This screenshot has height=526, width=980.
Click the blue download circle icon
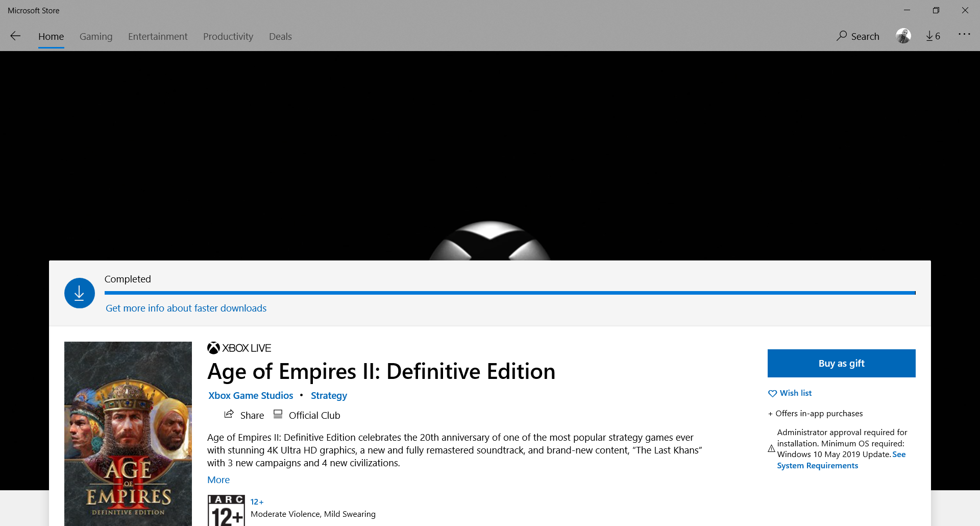coord(80,293)
